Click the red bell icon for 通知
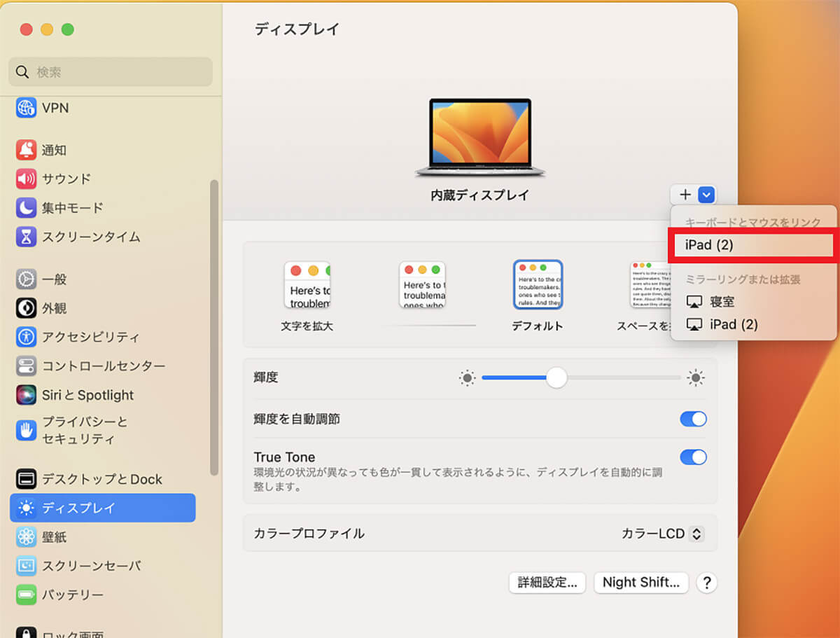This screenshot has height=638, width=840. (26, 150)
